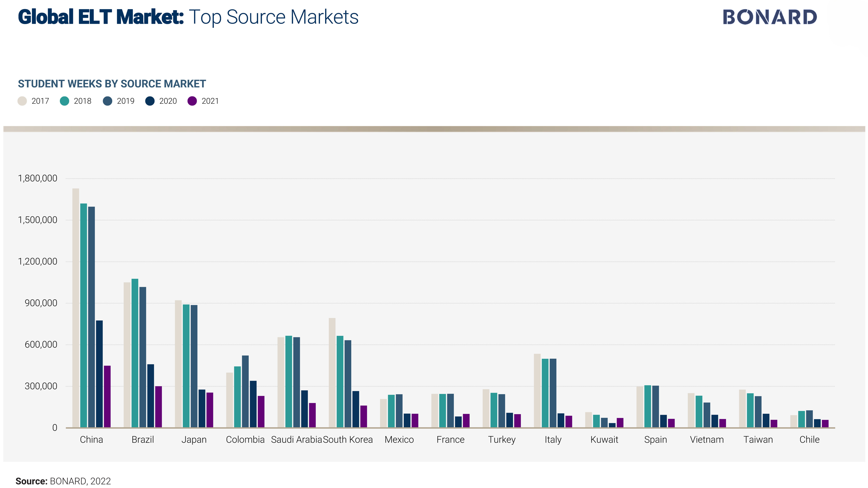Image resolution: width=868 pixels, height=488 pixels.
Task: Click Japan's 2017 bar
Action: 178,364
